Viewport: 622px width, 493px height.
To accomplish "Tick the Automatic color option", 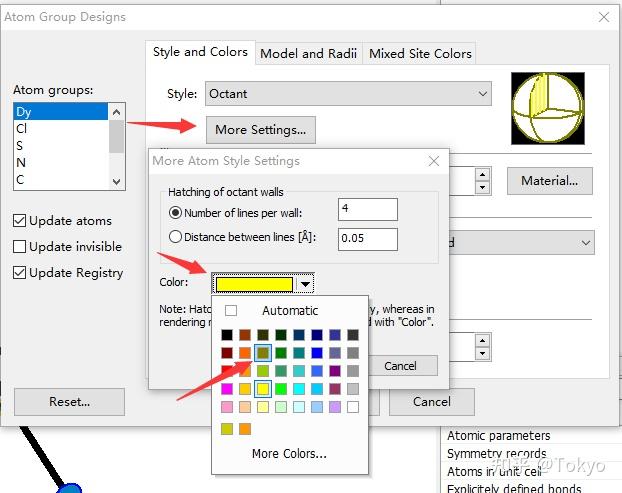I will tap(231, 311).
